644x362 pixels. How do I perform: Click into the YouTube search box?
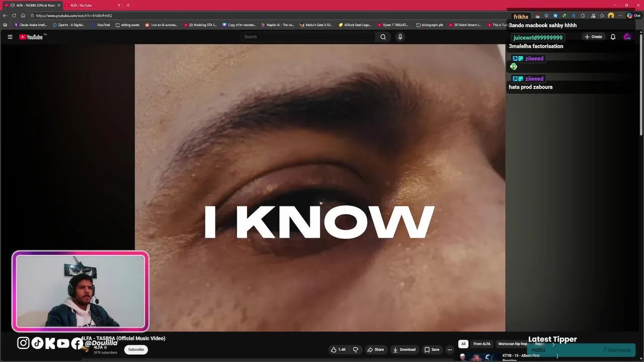pyautogui.click(x=308, y=37)
